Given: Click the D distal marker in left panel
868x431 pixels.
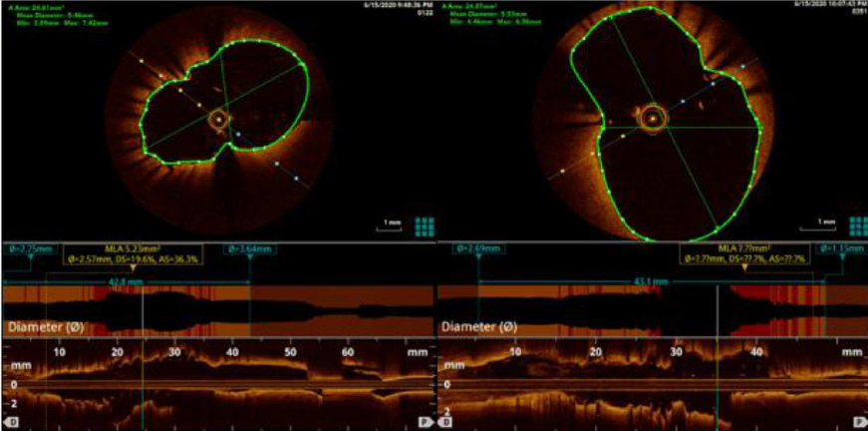Looking at the screenshot, I should [11, 424].
